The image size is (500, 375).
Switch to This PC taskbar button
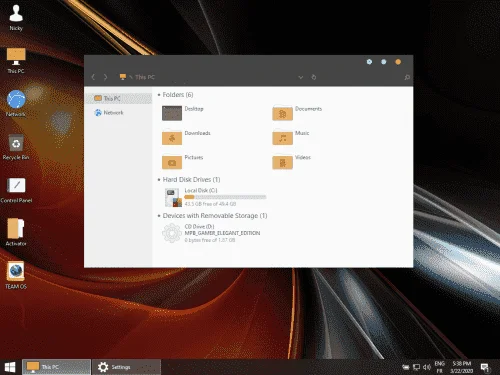(56, 367)
